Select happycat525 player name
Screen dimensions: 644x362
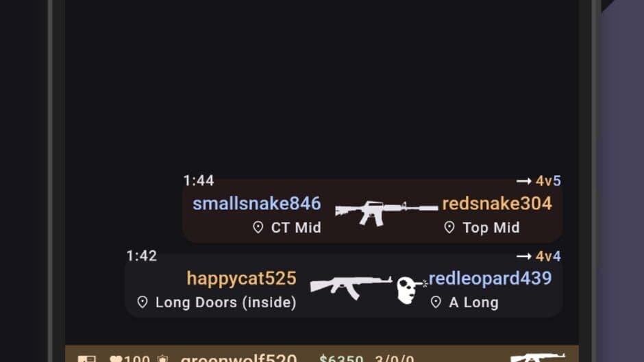241,279
